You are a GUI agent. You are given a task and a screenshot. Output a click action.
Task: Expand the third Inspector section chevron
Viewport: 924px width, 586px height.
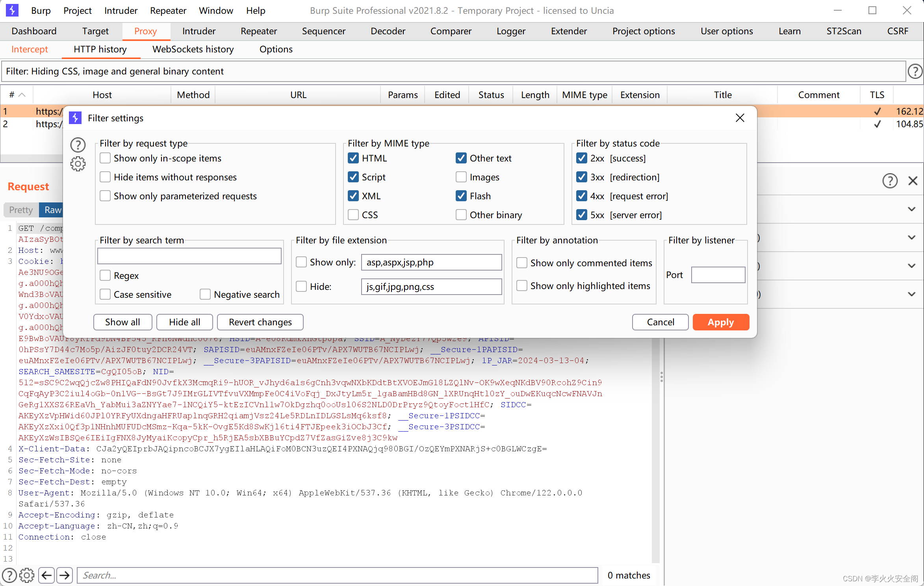[x=911, y=266]
